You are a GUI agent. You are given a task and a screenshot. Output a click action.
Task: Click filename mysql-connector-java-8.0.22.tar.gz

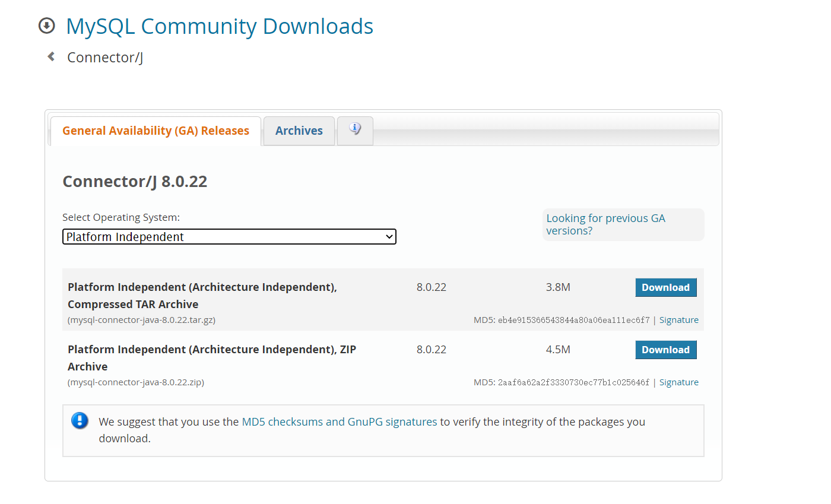coord(141,320)
